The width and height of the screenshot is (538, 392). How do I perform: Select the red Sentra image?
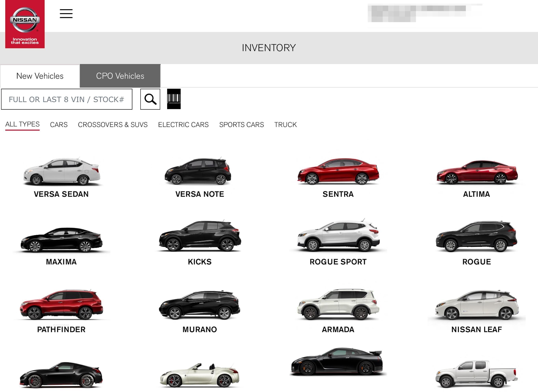tap(338, 171)
